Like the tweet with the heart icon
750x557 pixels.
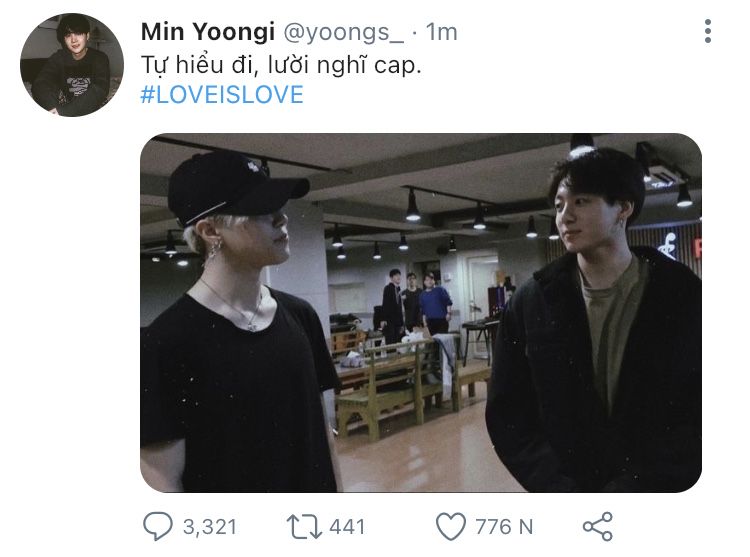[x=452, y=526]
